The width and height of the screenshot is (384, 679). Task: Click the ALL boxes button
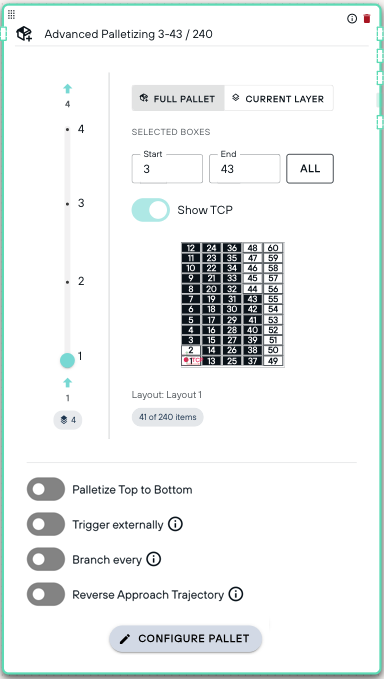(x=310, y=168)
